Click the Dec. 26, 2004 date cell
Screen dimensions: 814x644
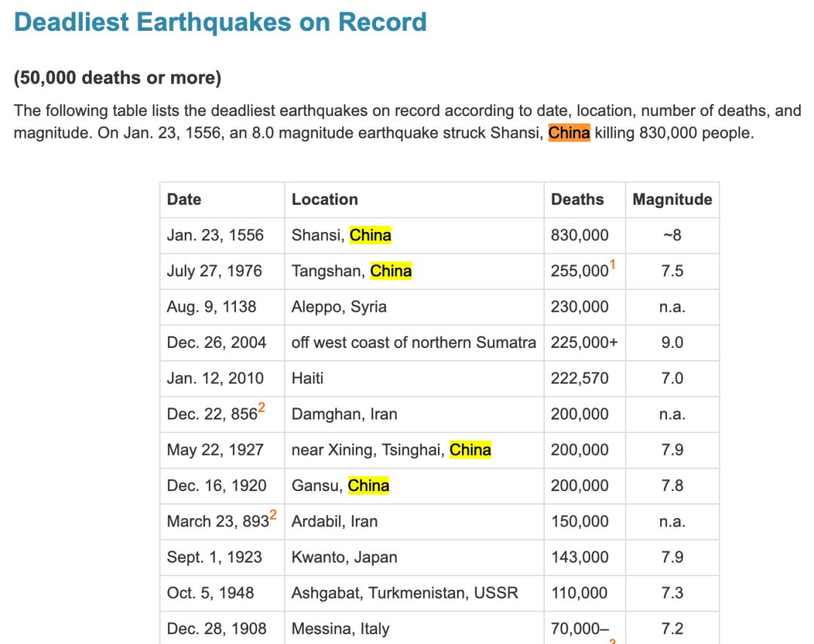click(x=216, y=343)
